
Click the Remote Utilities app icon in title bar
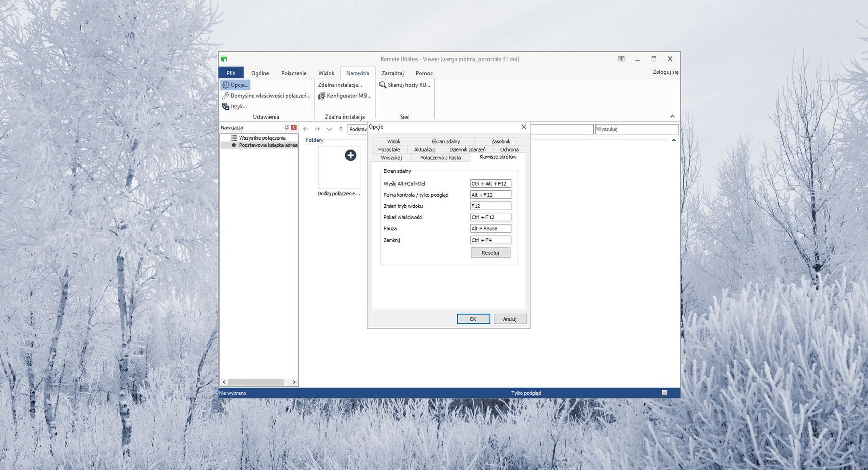click(x=224, y=59)
